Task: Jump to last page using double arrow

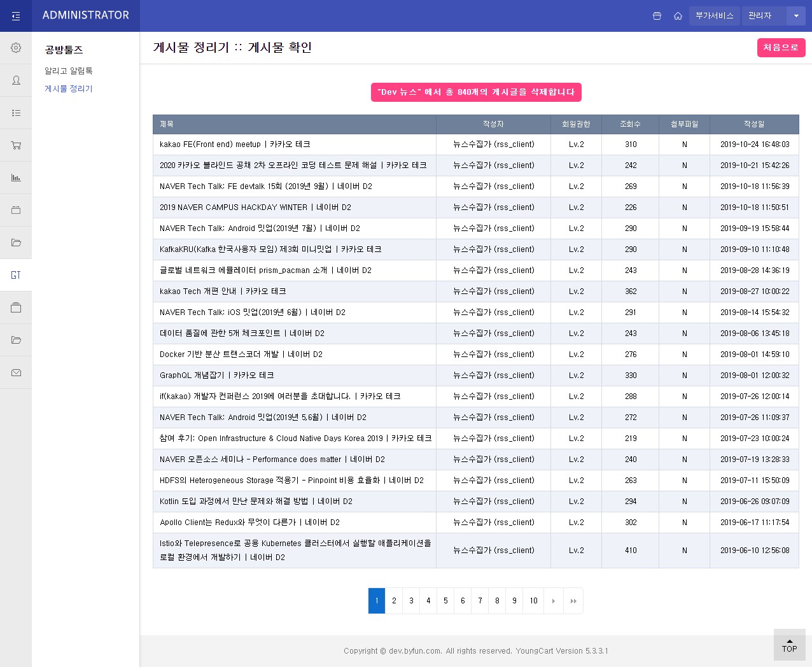Action: point(573,601)
